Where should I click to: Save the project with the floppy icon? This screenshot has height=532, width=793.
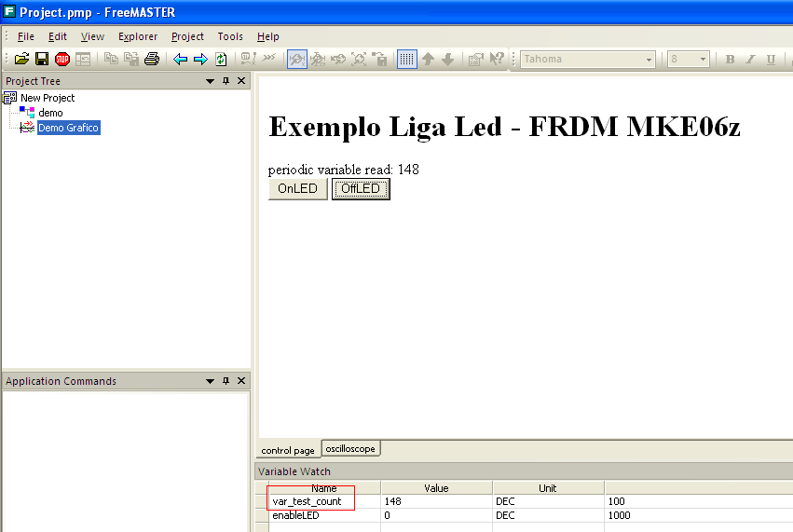pos(42,60)
